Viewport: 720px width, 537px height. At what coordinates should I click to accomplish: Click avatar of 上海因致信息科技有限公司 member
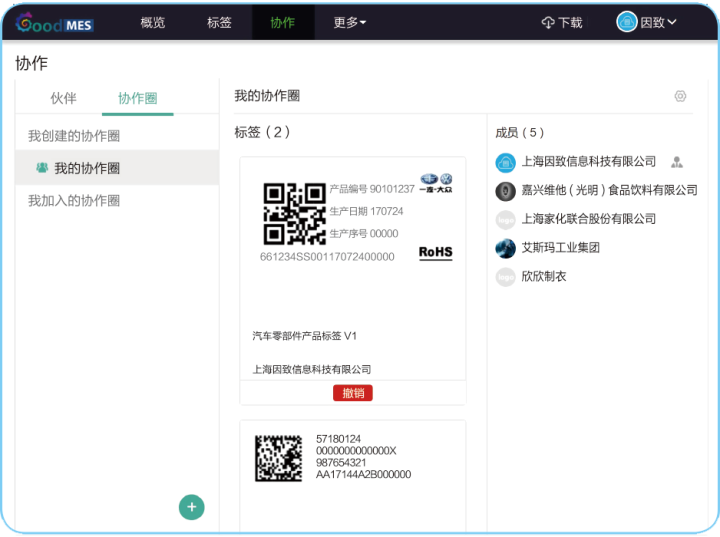point(506,163)
